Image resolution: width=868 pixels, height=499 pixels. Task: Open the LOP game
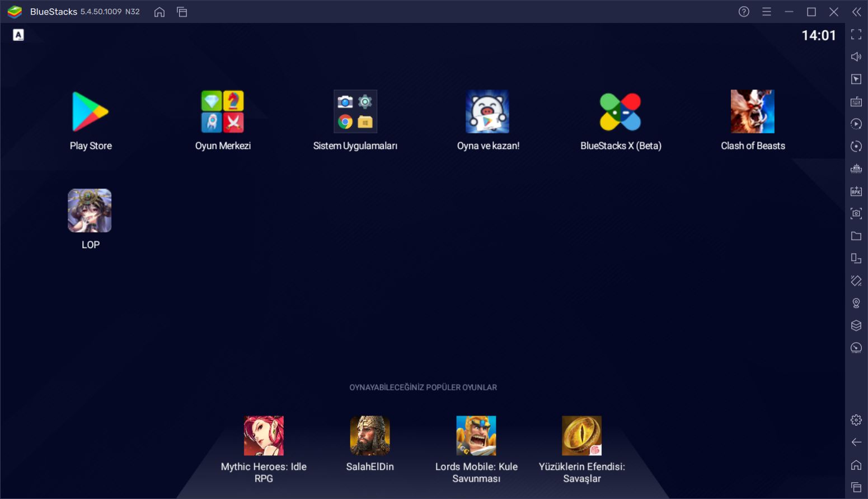pyautogui.click(x=90, y=211)
